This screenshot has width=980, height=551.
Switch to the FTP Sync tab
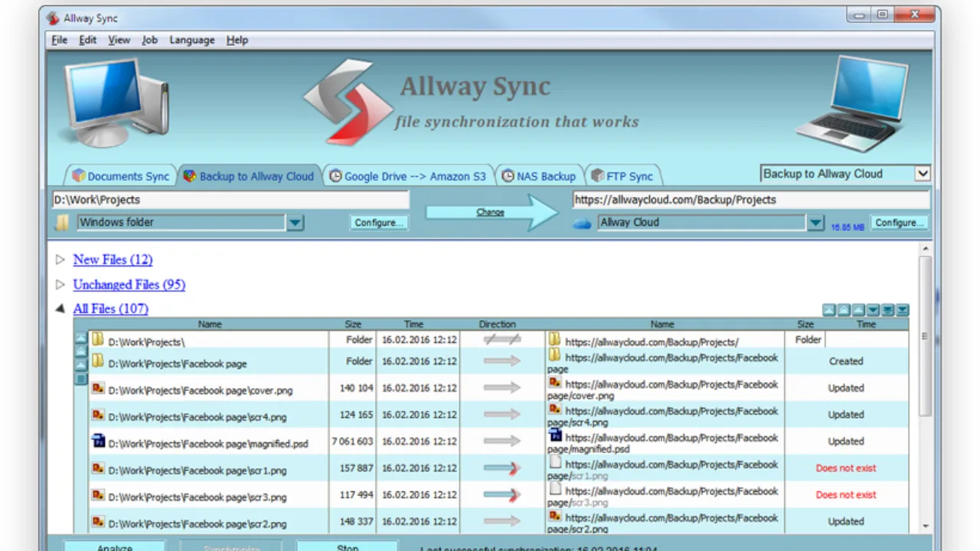[x=622, y=176]
